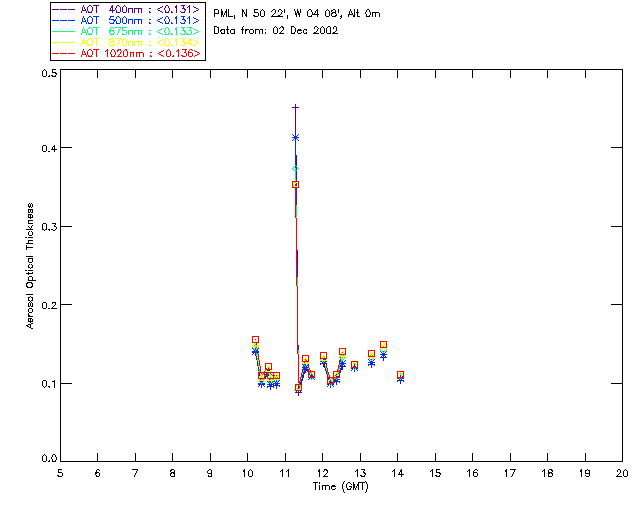Click the x-axis tick label 10
This screenshot has height=512, width=640.
point(247,473)
